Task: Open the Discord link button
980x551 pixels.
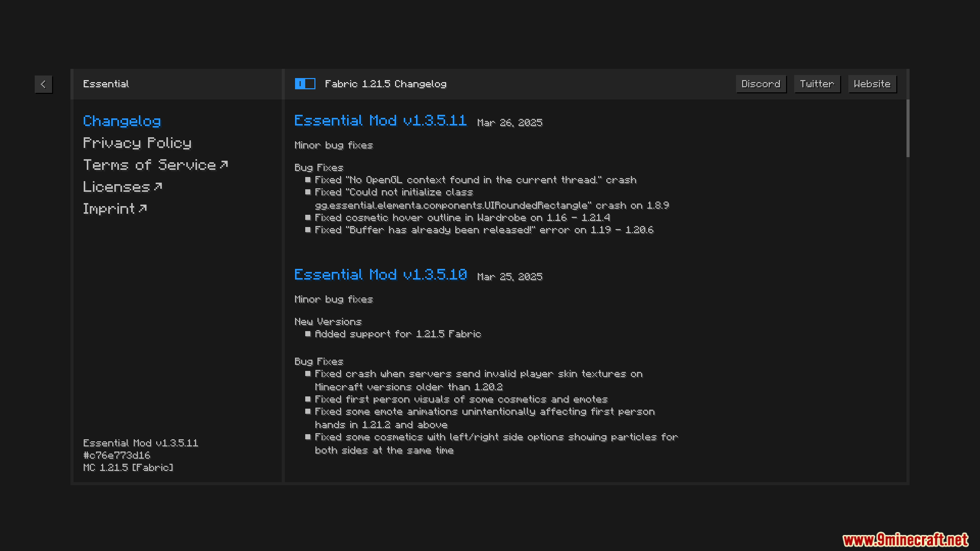Action: (x=761, y=84)
